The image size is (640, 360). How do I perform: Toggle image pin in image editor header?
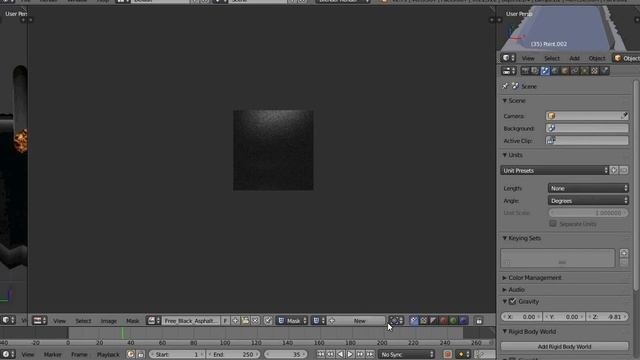pyautogui.click(x=268, y=321)
